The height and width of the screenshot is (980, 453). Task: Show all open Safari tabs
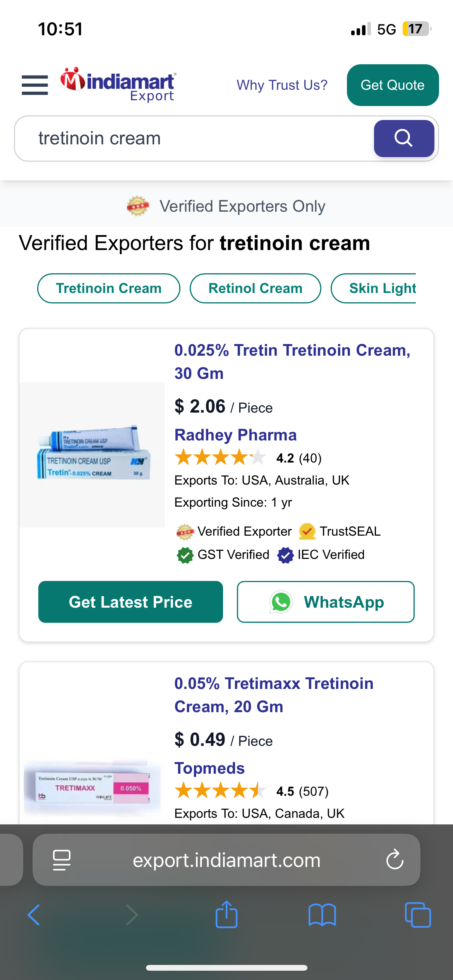[x=417, y=915]
